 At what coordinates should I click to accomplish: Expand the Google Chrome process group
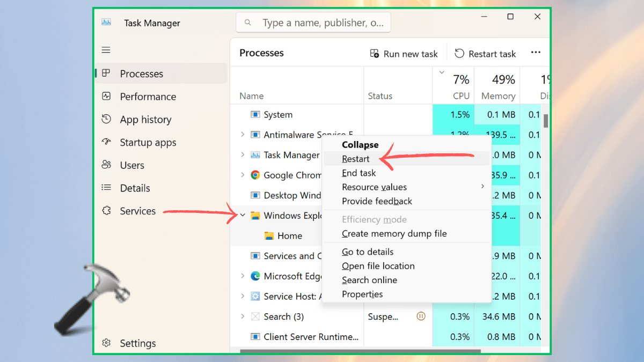tap(243, 175)
